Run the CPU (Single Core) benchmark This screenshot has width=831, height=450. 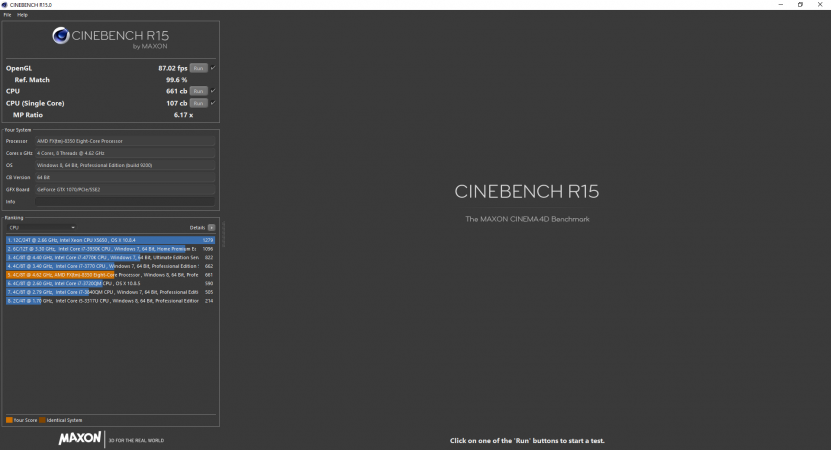coord(198,103)
